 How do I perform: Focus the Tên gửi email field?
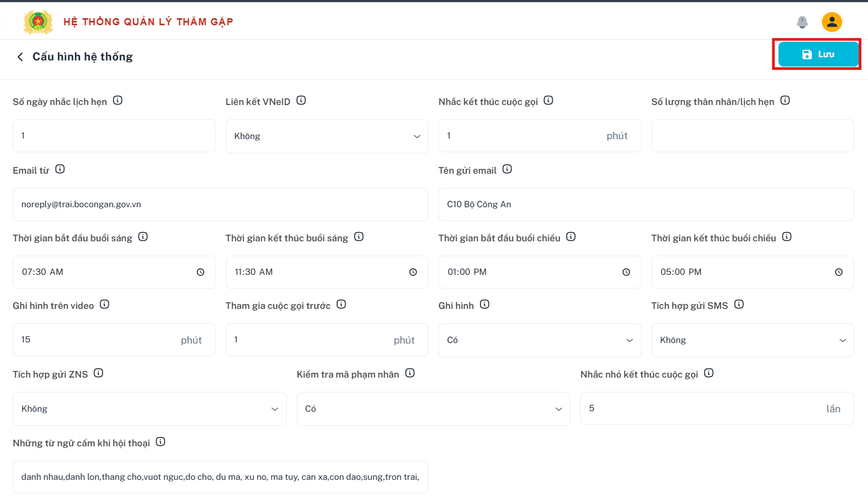646,204
